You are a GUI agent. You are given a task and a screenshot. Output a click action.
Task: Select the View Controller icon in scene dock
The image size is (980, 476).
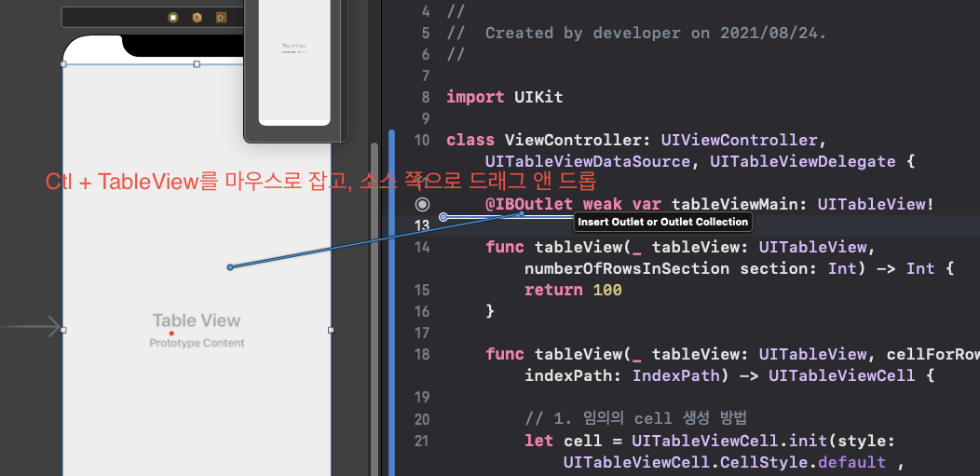[x=173, y=18]
